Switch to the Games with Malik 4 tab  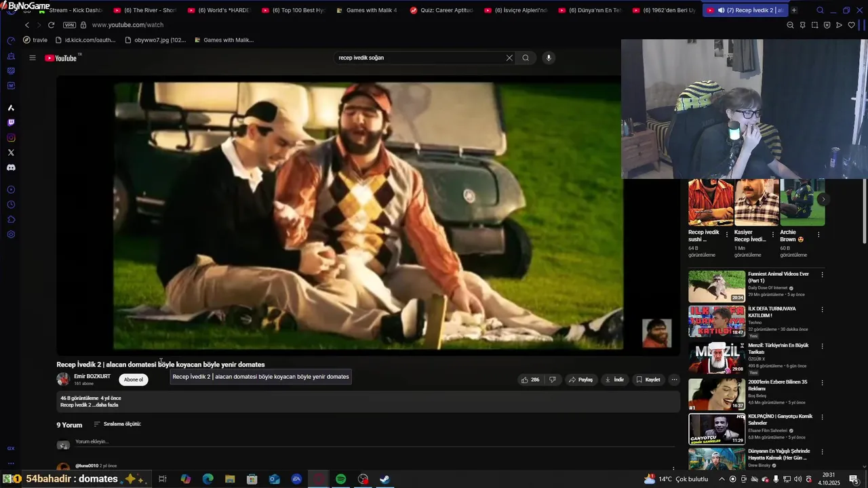[367, 10]
